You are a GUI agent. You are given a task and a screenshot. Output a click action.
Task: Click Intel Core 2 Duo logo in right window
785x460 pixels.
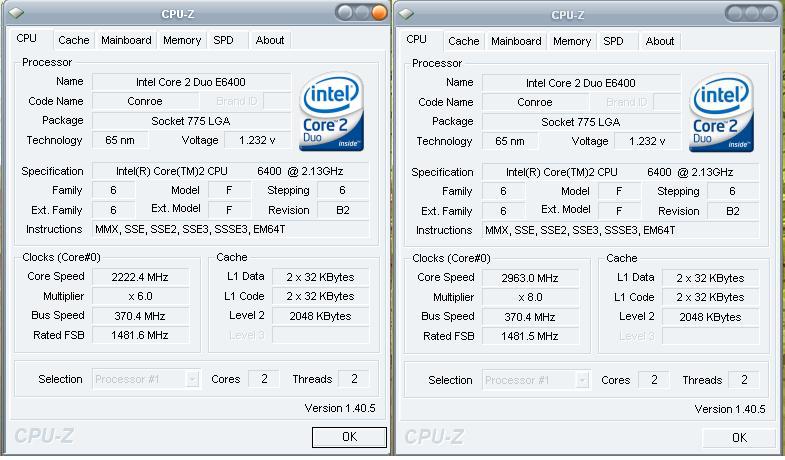(721, 113)
